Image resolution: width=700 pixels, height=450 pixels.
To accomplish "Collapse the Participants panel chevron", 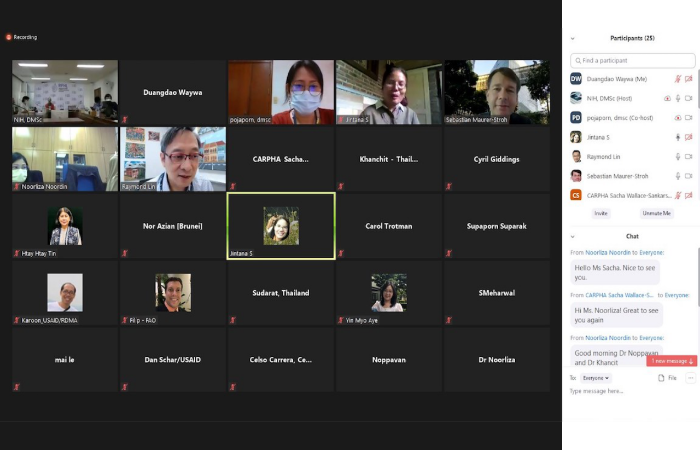I will [x=573, y=38].
